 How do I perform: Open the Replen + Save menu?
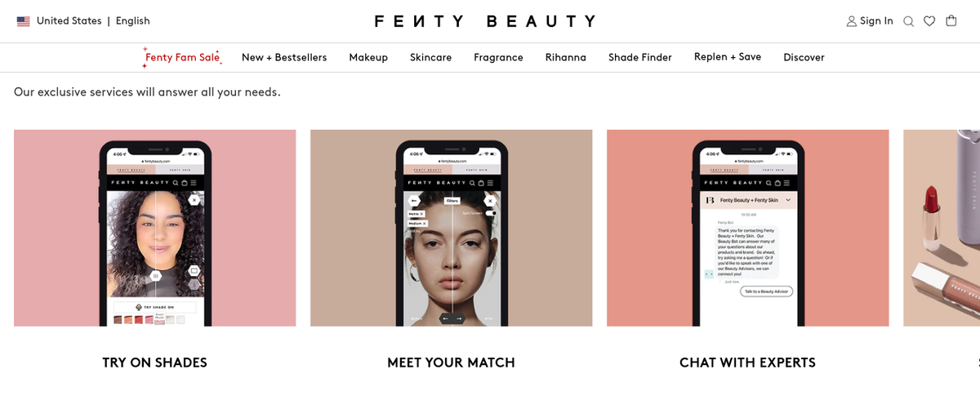(x=728, y=56)
